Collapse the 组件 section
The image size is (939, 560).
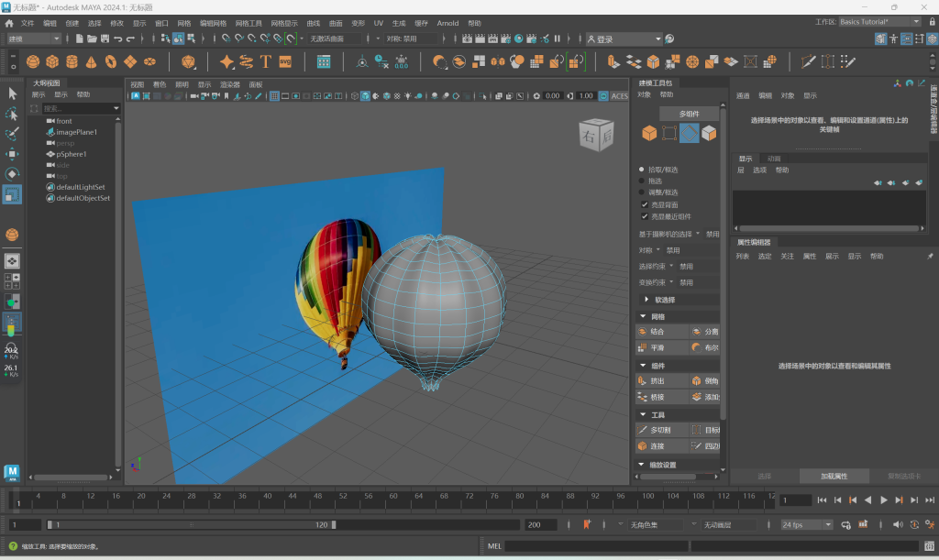[x=643, y=366]
